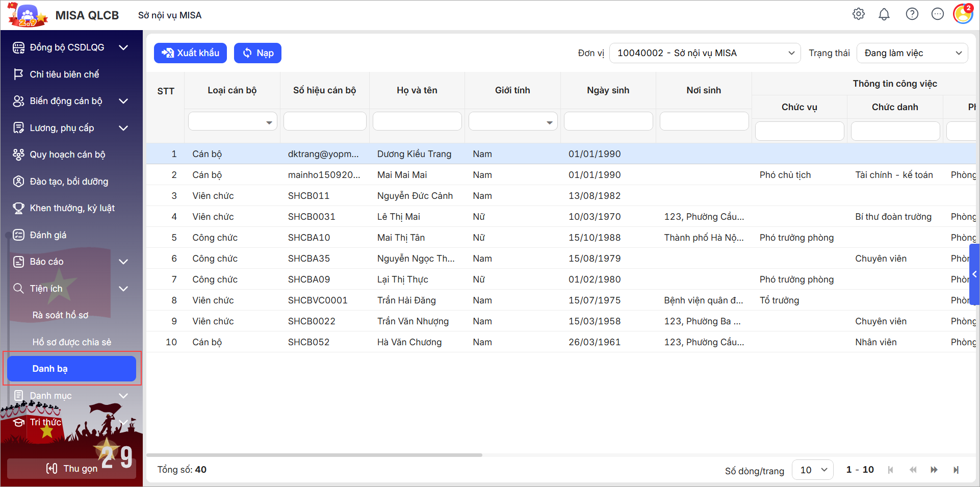
Task: Select Rà soát hồ sơ submenu item
Action: (60, 315)
